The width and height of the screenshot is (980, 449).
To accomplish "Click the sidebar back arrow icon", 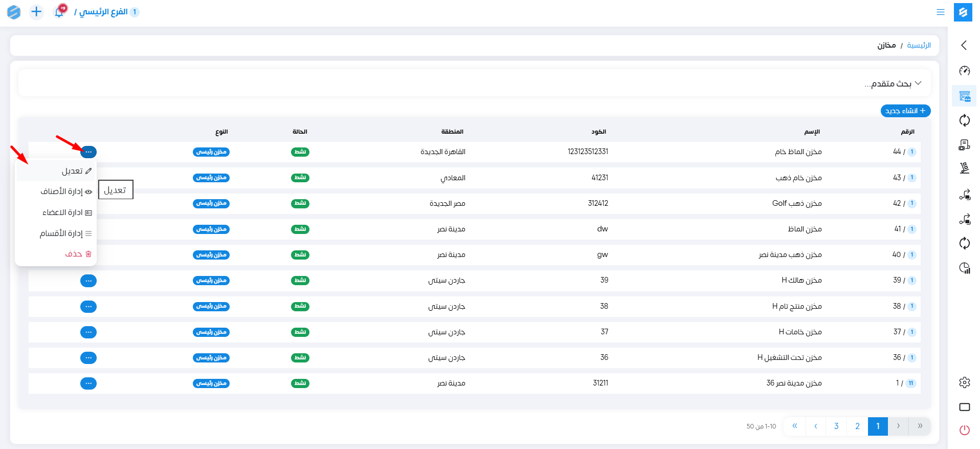I will [x=964, y=45].
